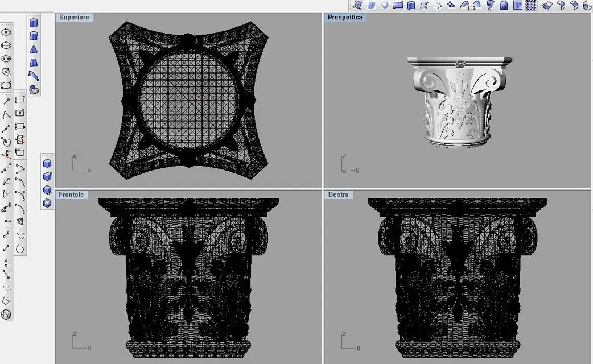Select the Surface from point grid tool
Viewport: 593px width, 364px height.
[530, 5]
